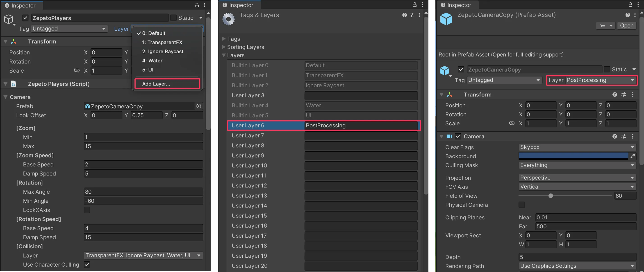Image resolution: width=644 pixels, height=272 pixels.
Task: Select layer 1: TransparentFX
Action: tap(167, 43)
